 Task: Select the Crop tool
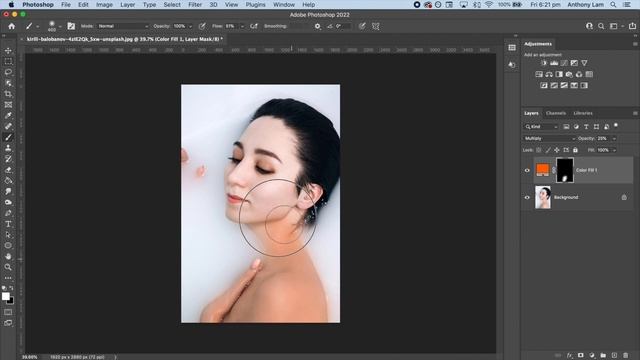pyautogui.click(x=8, y=94)
